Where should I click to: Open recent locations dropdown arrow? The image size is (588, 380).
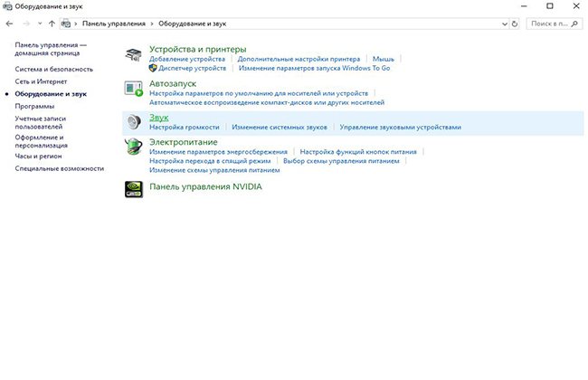40,24
